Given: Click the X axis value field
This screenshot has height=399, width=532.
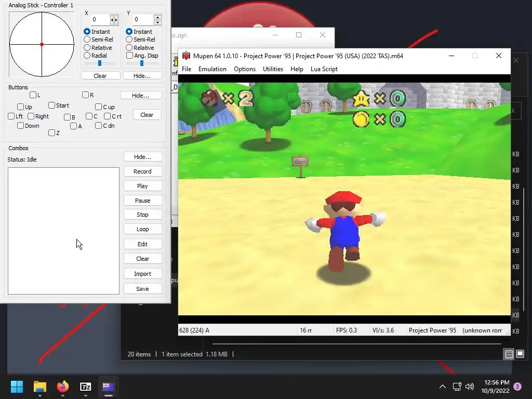Looking at the screenshot, I should (100, 19).
